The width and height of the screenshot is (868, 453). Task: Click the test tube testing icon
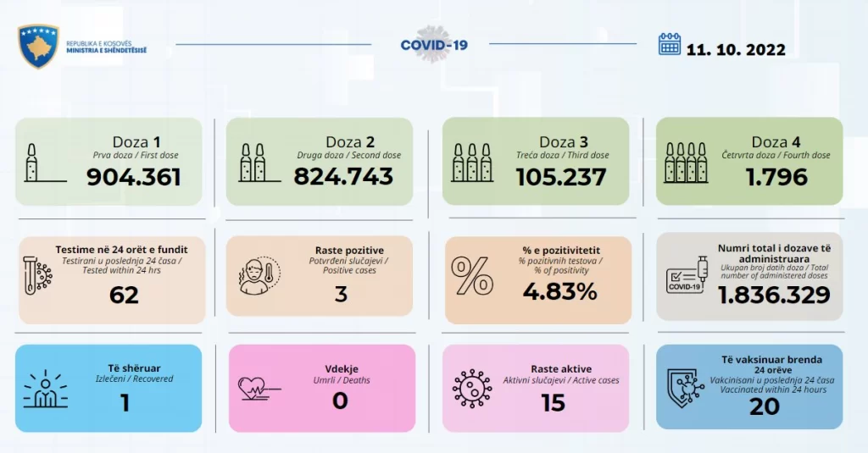pos(37,275)
